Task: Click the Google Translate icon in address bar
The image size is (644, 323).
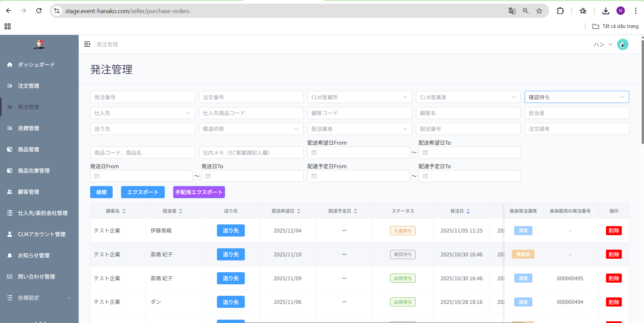Action: 512,11
